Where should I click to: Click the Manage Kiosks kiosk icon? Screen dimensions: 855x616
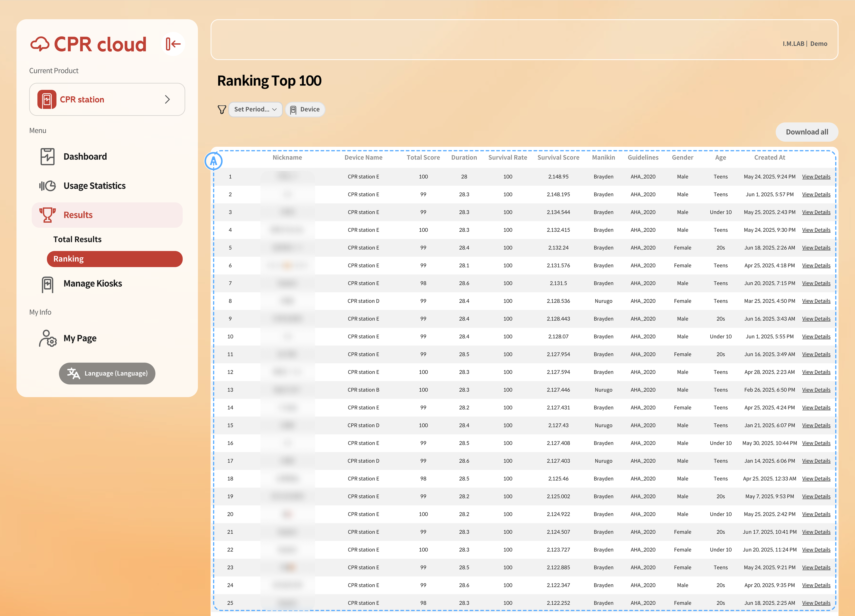pyautogui.click(x=48, y=284)
